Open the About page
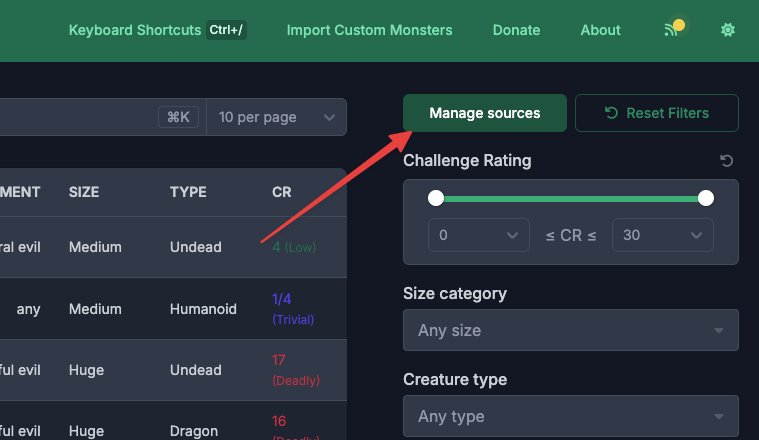This screenshot has height=440, width=759. pyautogui.click(x=600, y=30)
